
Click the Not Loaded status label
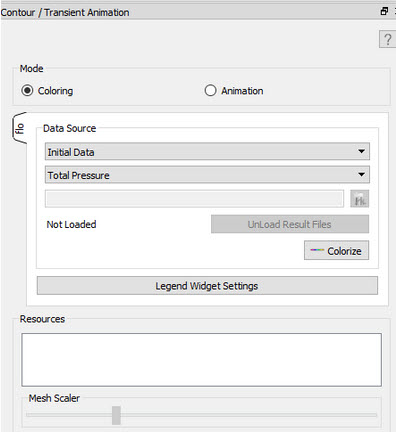pyautogui.click(x=71, y=225)
